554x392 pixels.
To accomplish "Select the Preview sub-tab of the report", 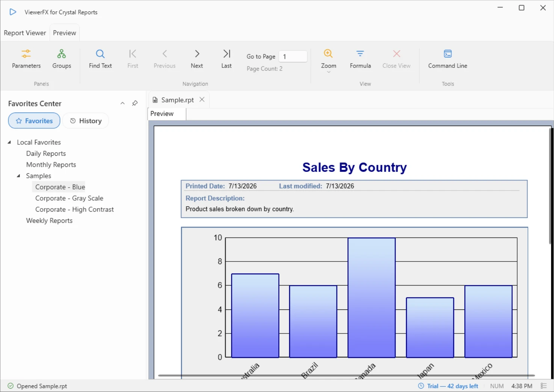I will [167, 114].
